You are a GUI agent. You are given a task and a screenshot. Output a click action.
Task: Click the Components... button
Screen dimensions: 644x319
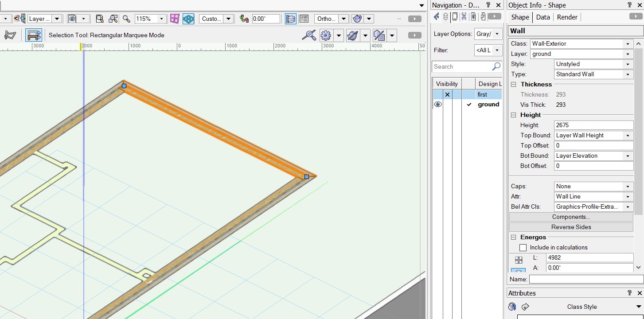point(571,217)
